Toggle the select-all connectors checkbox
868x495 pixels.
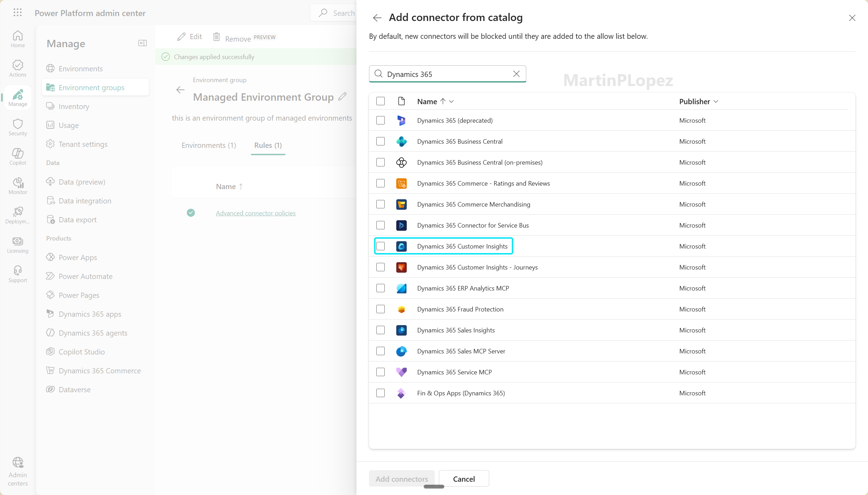pyautogui.click(x=381, y=101)
